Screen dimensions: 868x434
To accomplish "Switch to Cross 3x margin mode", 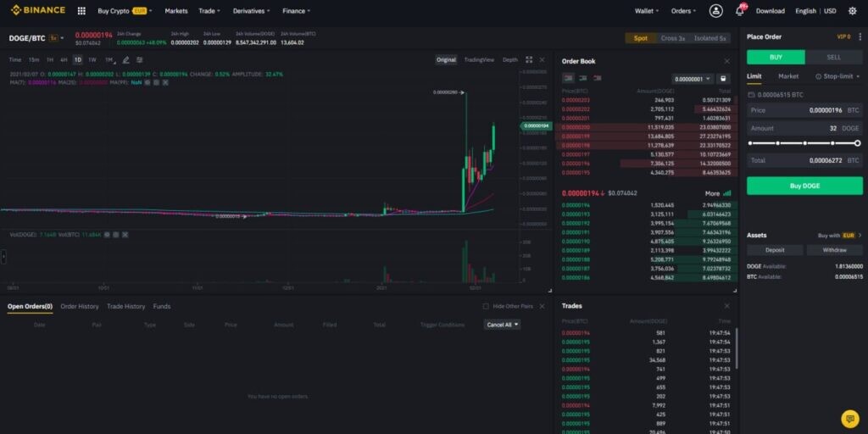I will coord(672,38).
